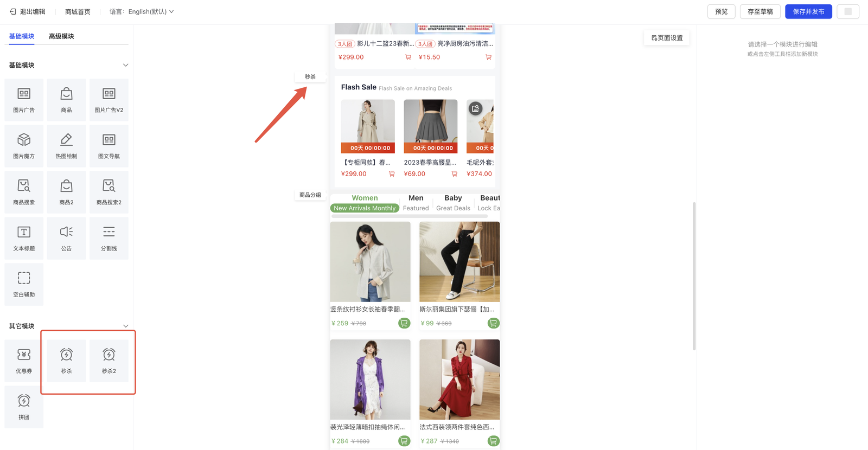This screenshot has width=868, height=450.
Task: Add the 图片广告 image ad module
Action: point(24,100)
